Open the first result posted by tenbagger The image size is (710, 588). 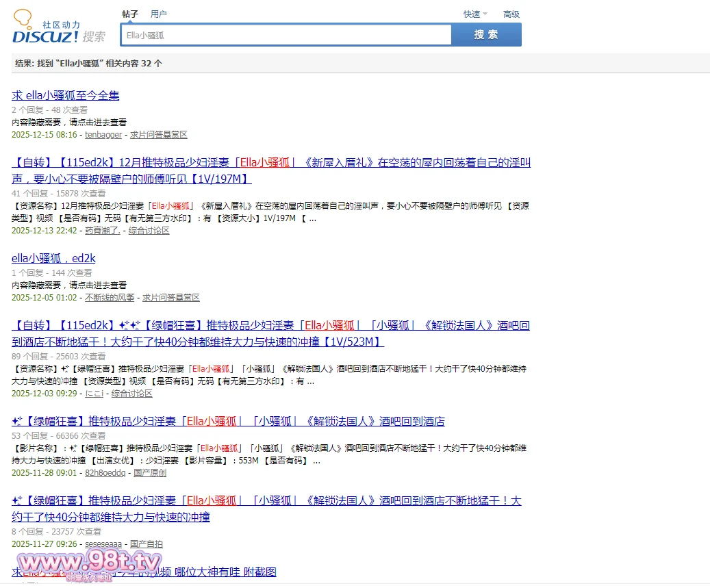pos(66,95)
